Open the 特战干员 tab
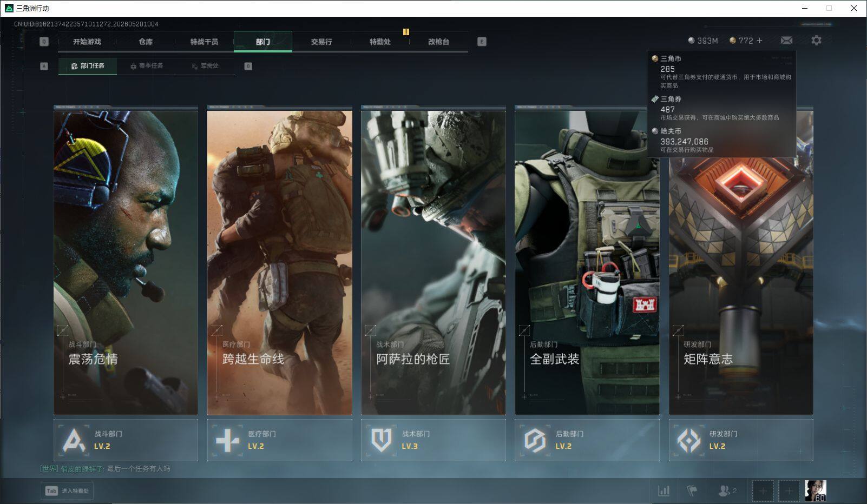867x504 pixels. [204, 42]
